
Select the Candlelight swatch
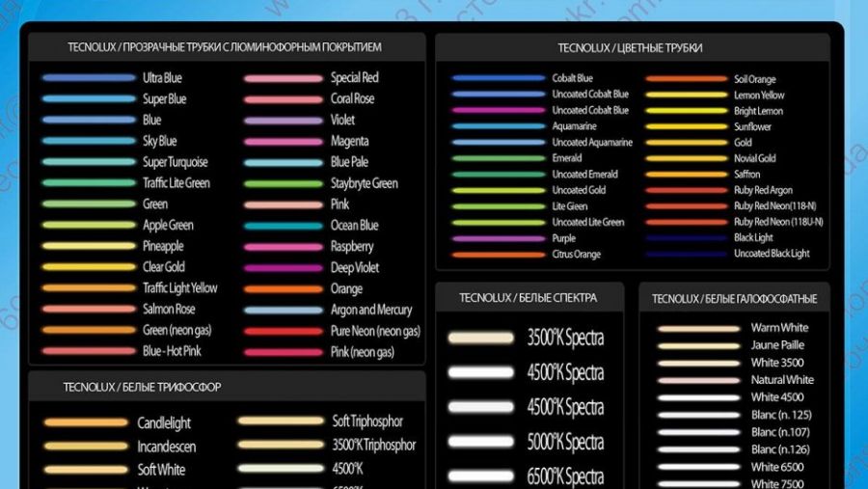pos(86,422)
